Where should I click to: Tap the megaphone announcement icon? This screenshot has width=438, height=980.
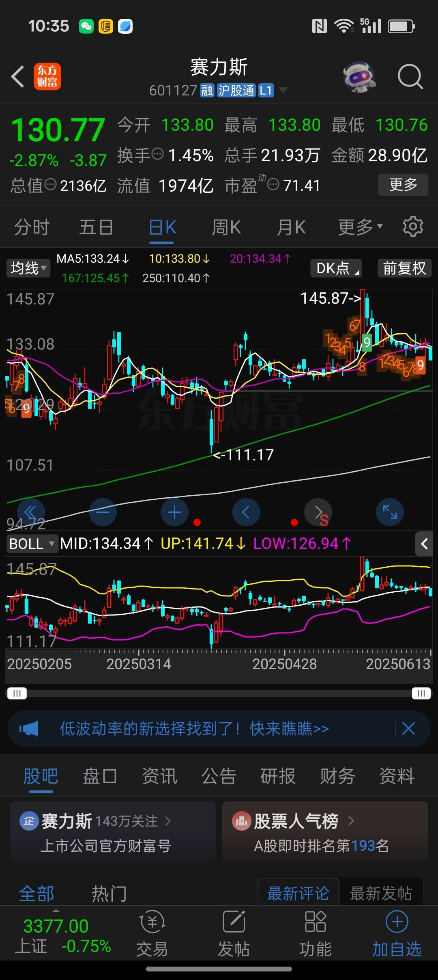[x=28, y=729]
